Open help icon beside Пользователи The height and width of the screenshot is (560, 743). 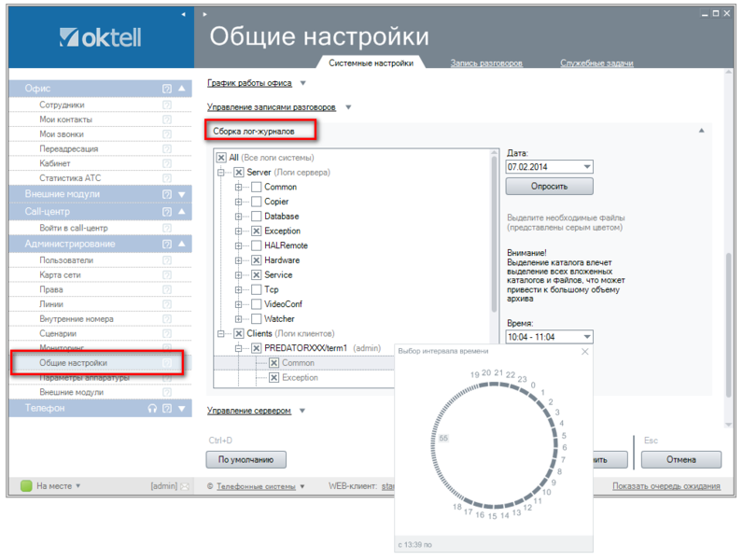pos(167,260)
